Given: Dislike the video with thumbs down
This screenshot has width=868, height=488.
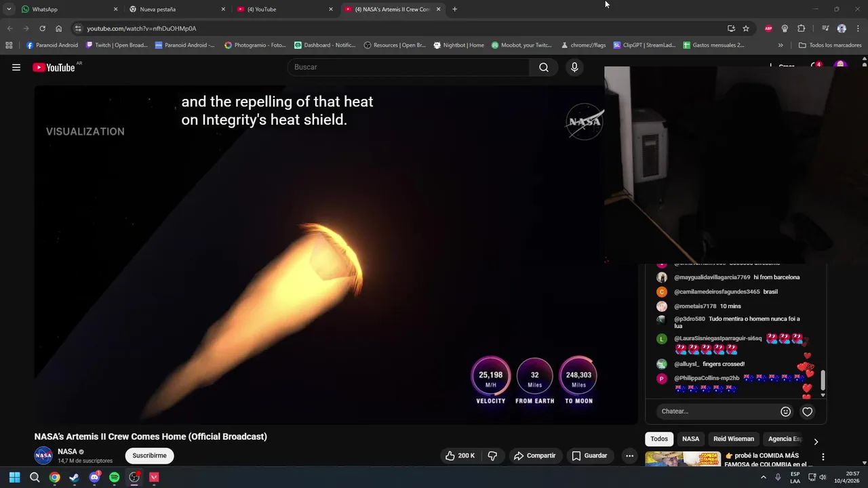Looking at the screenshot, I should coord(492,455).
